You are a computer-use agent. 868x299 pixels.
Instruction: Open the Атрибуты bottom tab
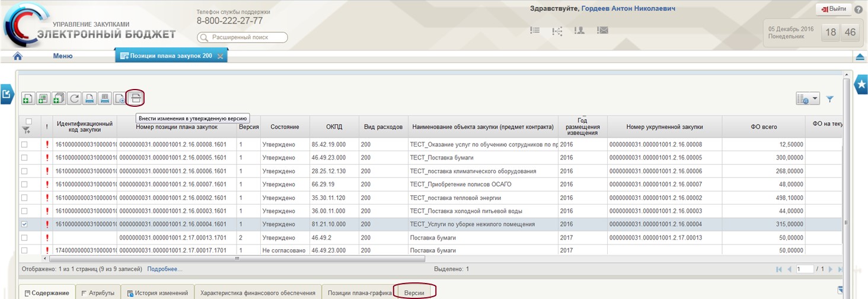coord(98,292)
